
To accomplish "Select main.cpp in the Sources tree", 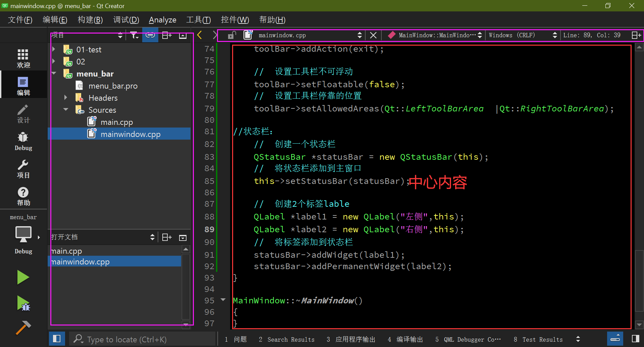I will (x=117, y=122).
